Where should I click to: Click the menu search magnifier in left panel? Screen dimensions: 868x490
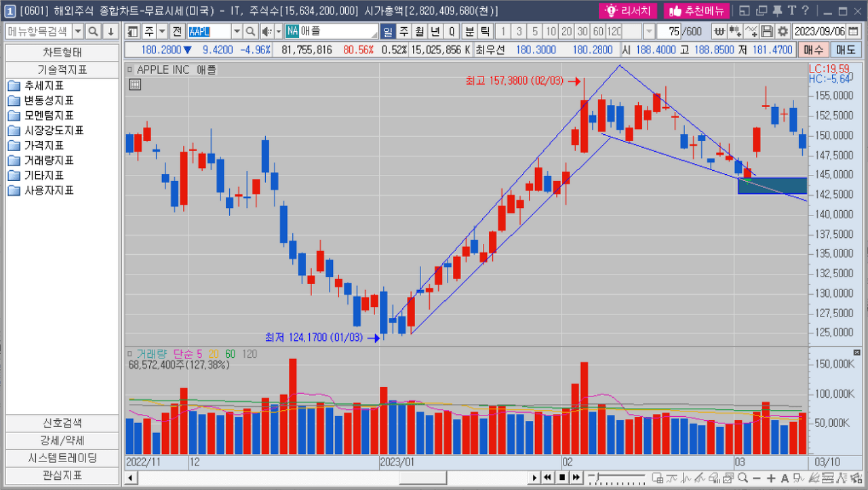94,32
